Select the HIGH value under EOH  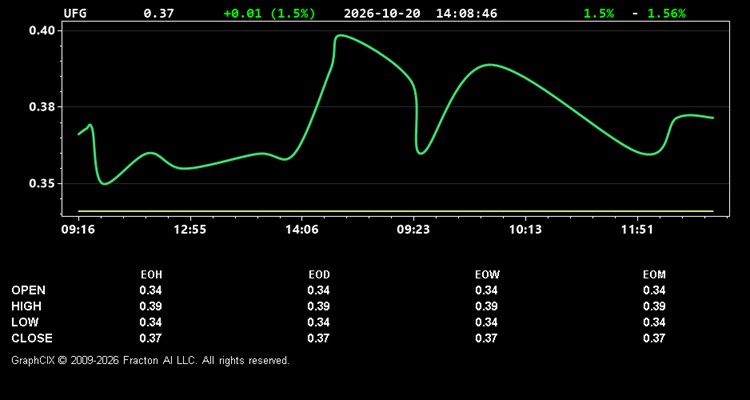tap(151, 306)
